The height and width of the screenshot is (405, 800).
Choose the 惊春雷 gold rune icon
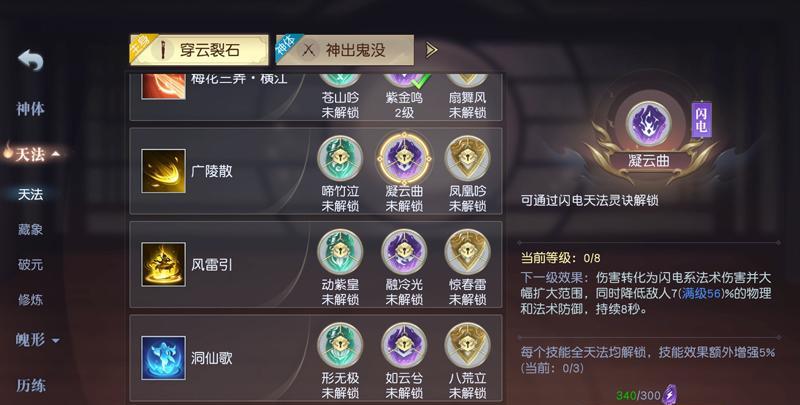[x=467, y=252]
